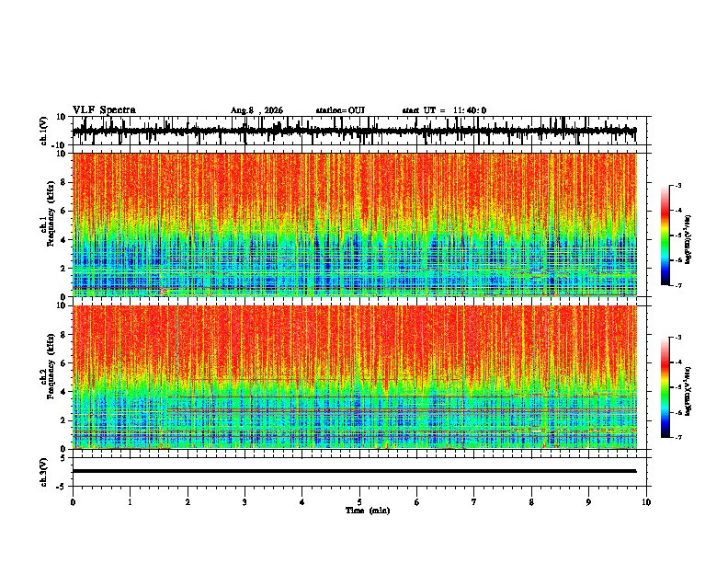Click the ch.1 spectrogram color scale bar
This screenshot has height=563, width=728.
tap(665, 236)
